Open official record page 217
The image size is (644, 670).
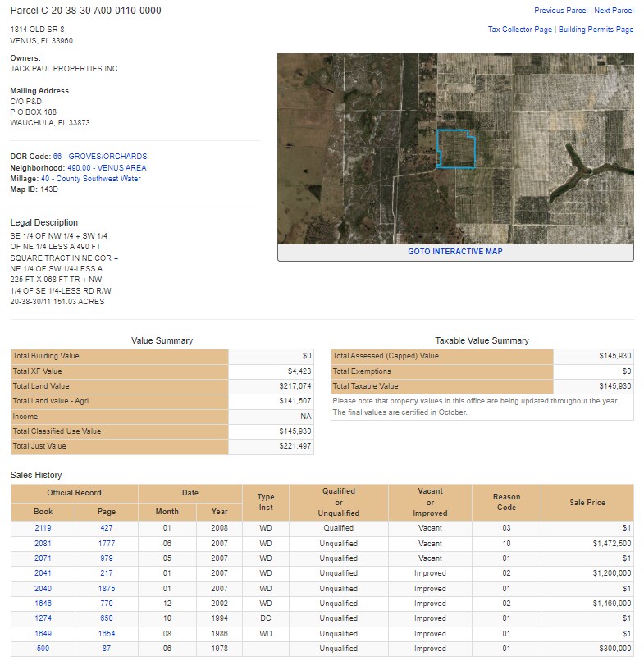pyautogui.click(x=107, y=573)
